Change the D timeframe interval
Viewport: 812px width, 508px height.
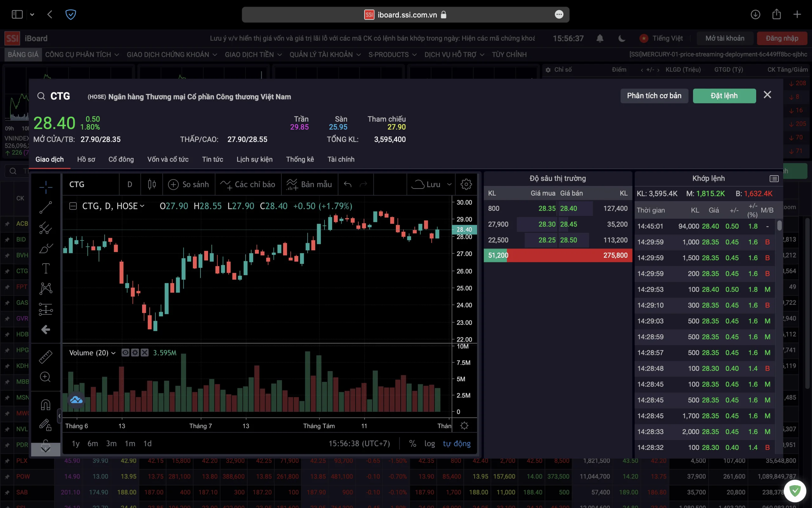pyautogui.click(x=130, y=184)
